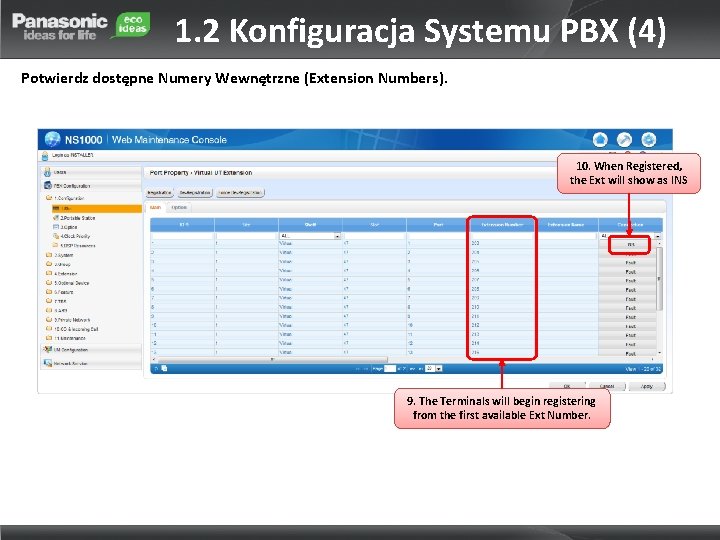Click the INS connection cell in the first row
Screen dimensions: 720x540
click(x=630, y=244)
